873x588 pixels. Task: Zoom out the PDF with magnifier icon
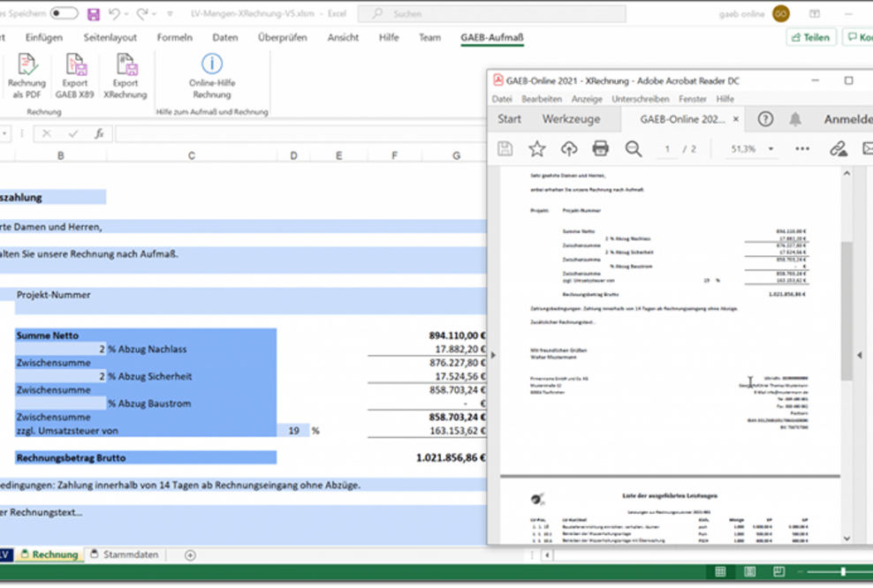634,148
